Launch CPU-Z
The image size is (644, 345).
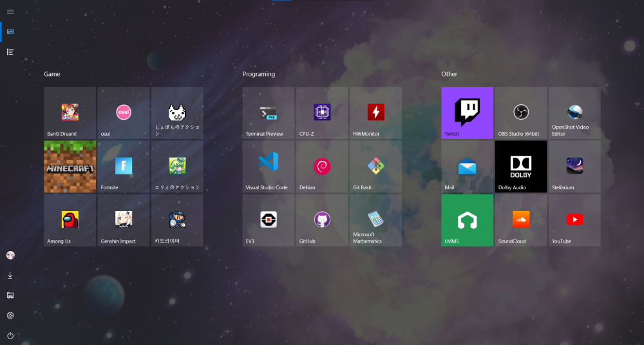pos(322,113)
